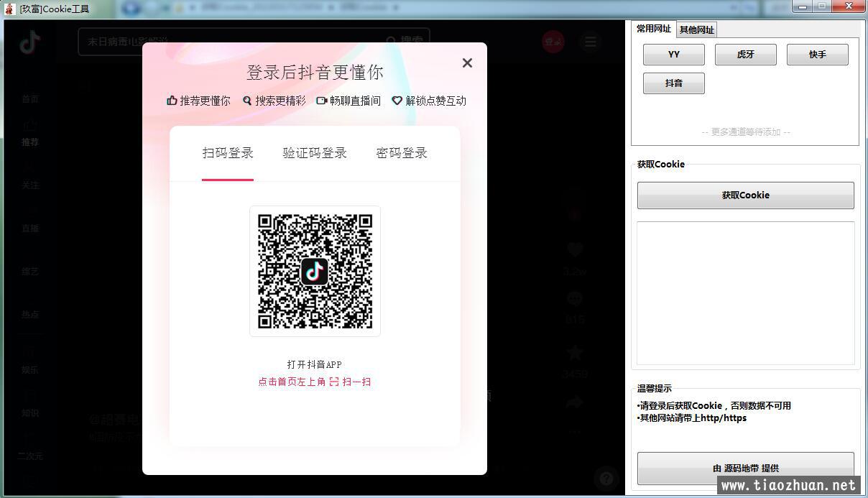
Task: Click inside the Cookie output text box
Action: [746, 293]
